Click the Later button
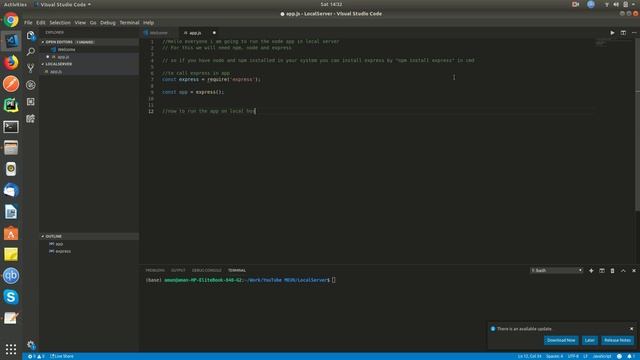Screen dimensions: 640x360 pos(589,340)
